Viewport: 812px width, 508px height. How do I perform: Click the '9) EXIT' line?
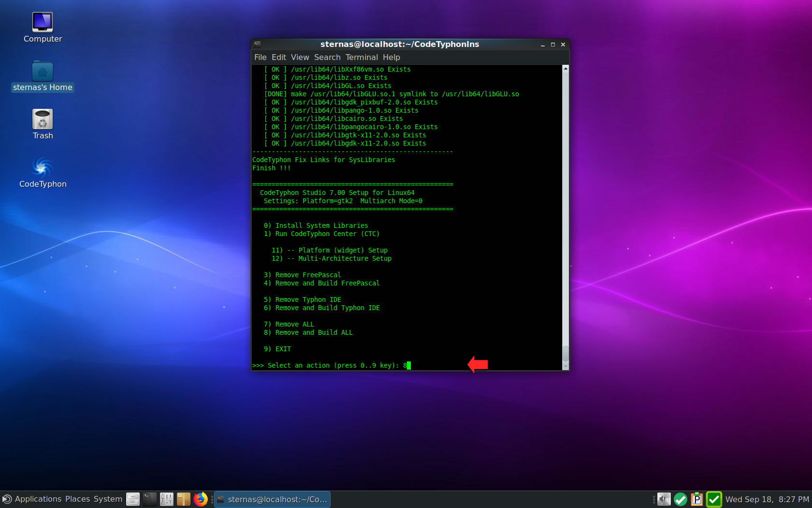tap(277, 349)
